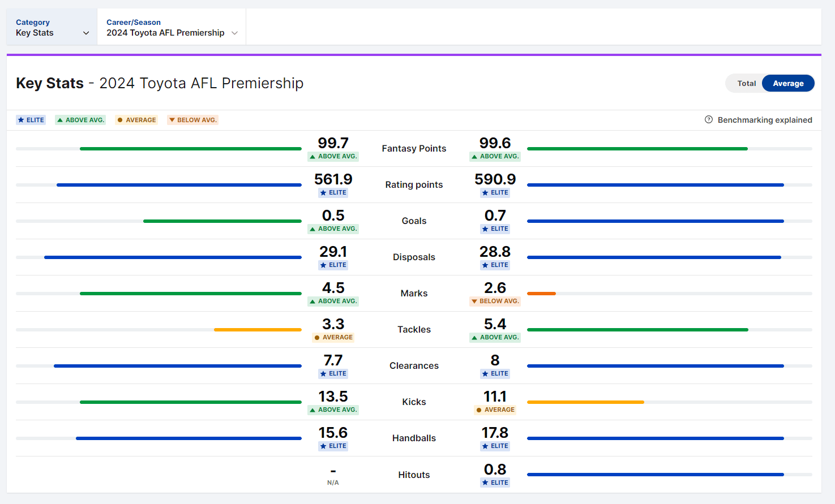Screen dimensions: 835x504
Task: Click the Clearances stat label
Action: pos(414,365)
